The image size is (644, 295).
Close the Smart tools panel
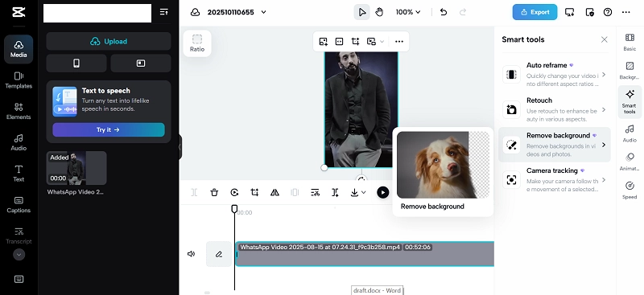point(605,39)
